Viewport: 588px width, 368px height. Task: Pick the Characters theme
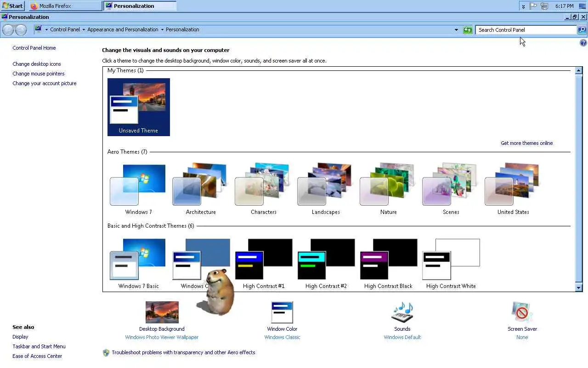(263, 190)
